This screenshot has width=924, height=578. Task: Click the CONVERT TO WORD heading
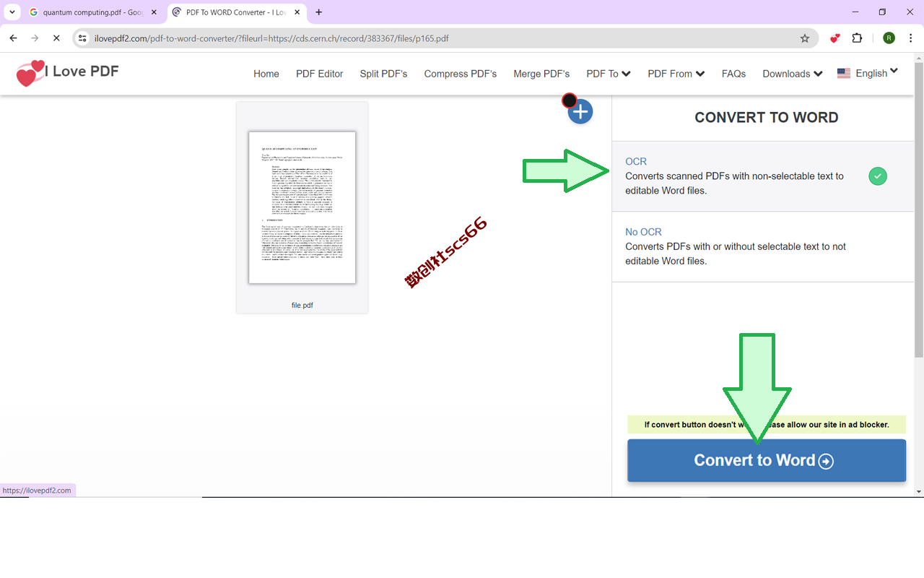coord(767,118)
